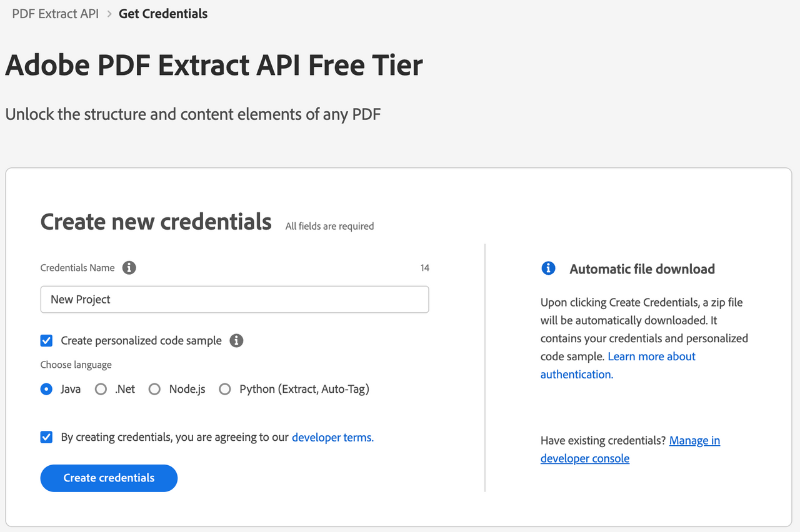The height and width of the screenshot is (532, 800).
Task: Go to PDF Extract API breadcrumb
Action: coord(55,14)
